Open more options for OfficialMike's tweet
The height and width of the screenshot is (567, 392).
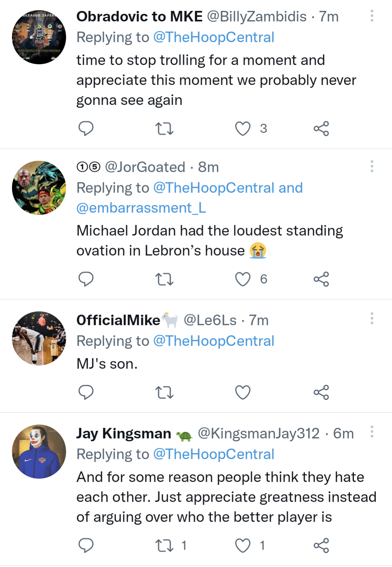point(372,318)
